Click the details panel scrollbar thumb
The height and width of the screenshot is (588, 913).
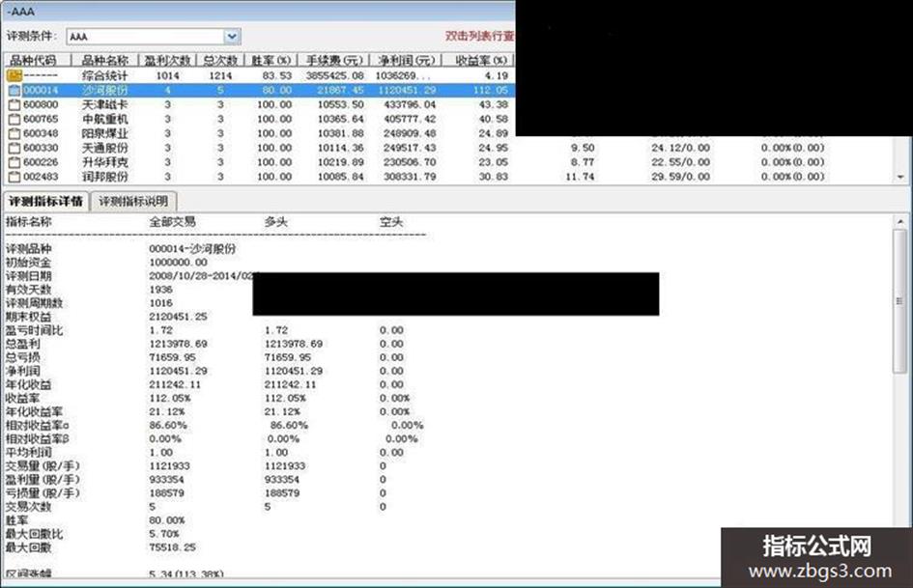899,300
